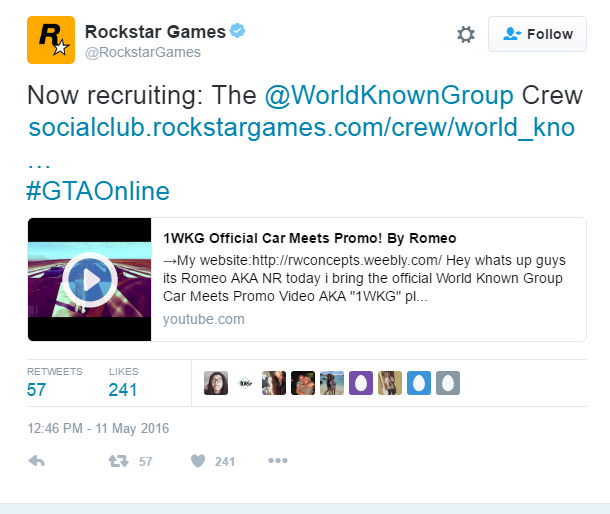Image resolution: width=610 pixels, height=514 pixels.
Task: Click the video description text in the card
Action: click(364, 278)
